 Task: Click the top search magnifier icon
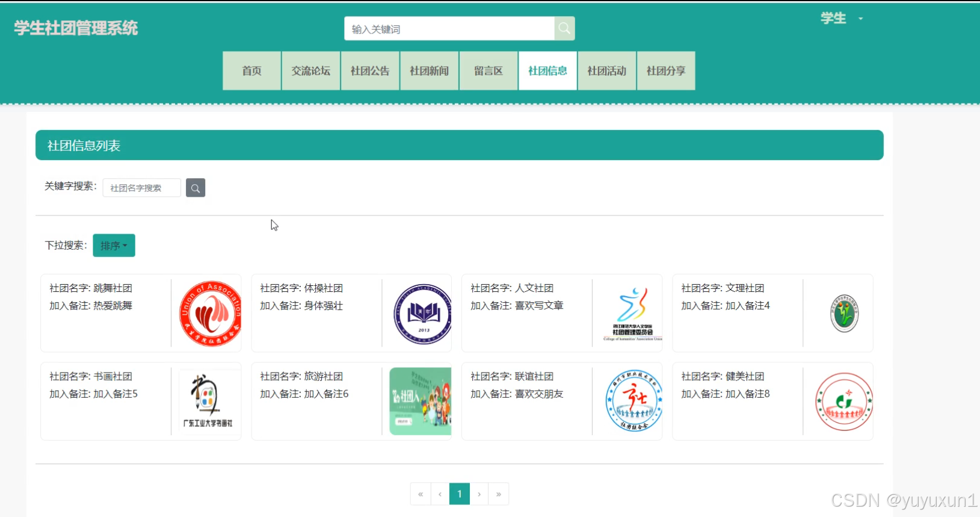click(x=564, y=28)
